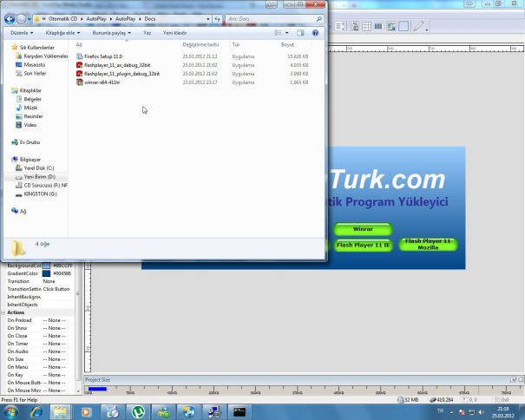Click the taskbar clock showing 21:18
This screenshot has height=420, width=525.
point(503,412)
